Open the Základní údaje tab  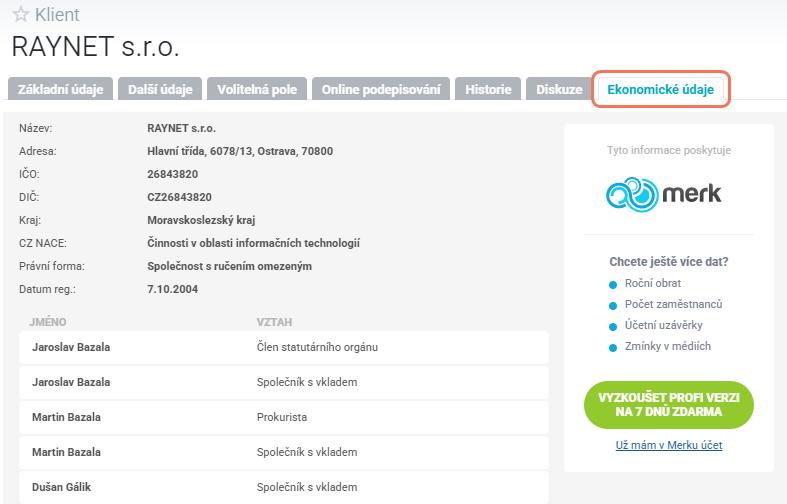coord(60,89)
